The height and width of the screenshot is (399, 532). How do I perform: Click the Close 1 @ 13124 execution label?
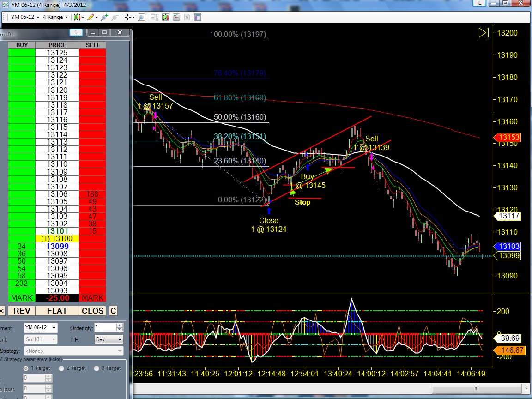[269, 225]
